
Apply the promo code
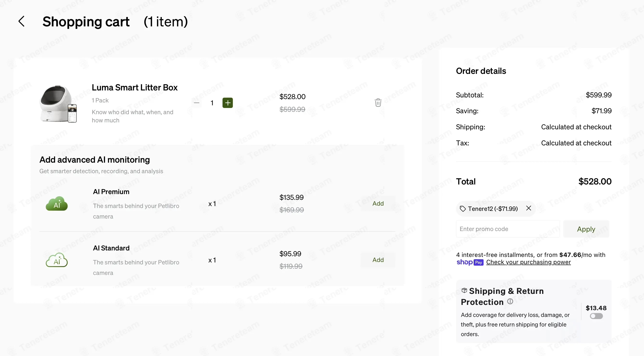point(586,229)
